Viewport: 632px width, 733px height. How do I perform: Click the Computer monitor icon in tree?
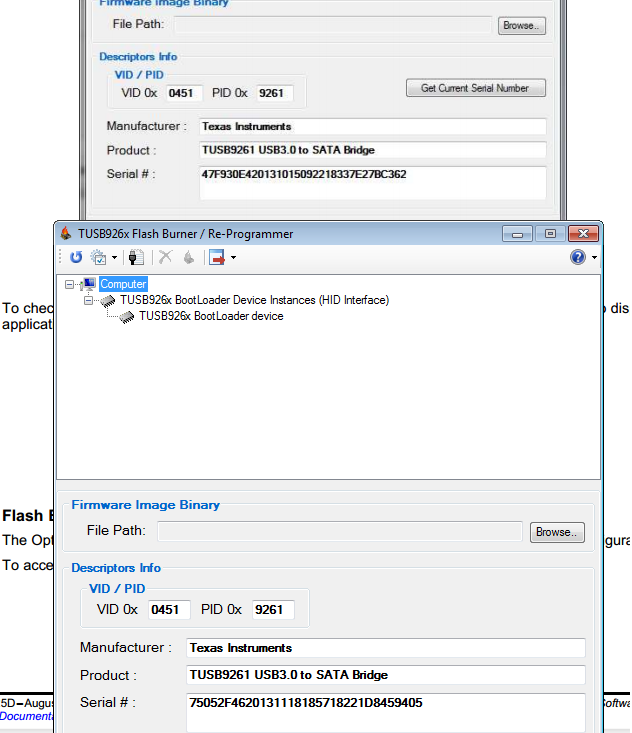point(88,284)
